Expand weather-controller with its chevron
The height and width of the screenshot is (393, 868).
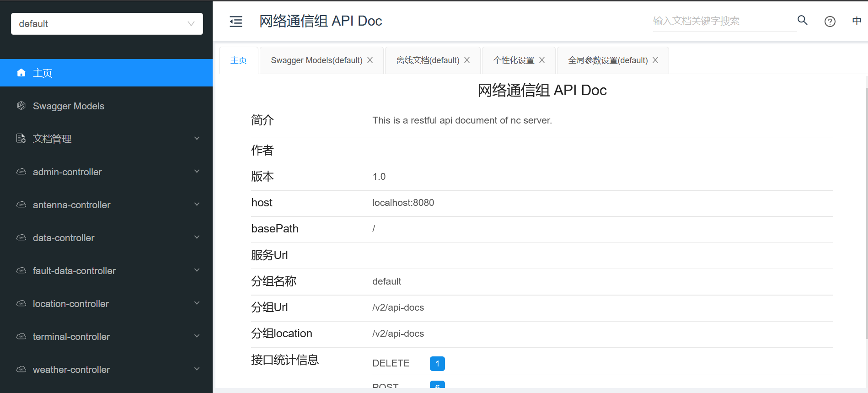pos(197,369)
